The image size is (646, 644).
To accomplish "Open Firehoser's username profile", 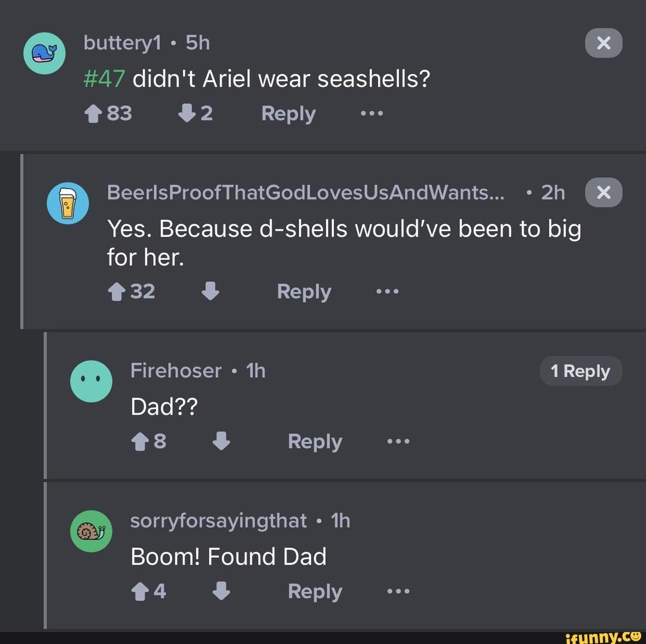I will 176,370.
